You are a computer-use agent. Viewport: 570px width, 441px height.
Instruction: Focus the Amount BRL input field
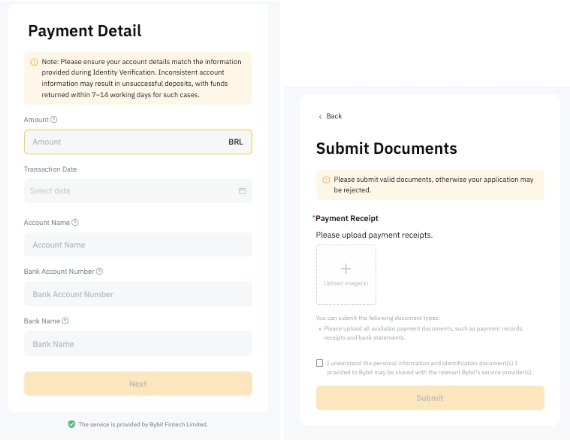[138, 142]
